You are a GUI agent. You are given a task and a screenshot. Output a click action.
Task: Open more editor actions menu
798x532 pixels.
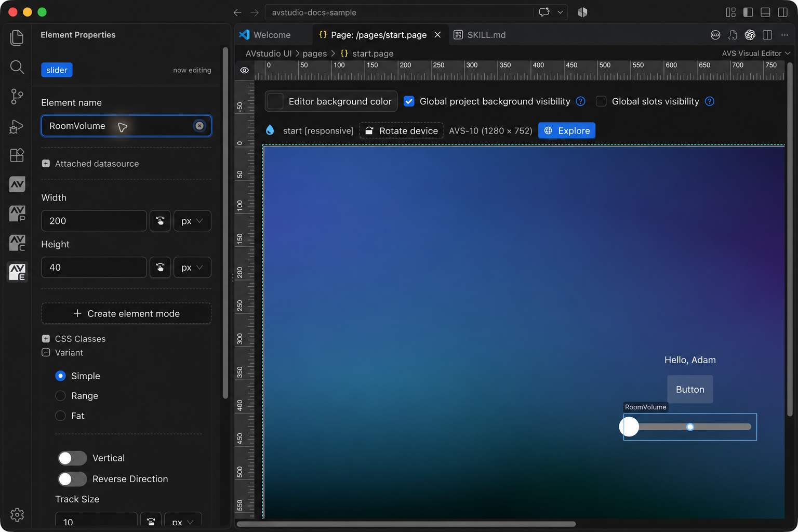pos(784,35)
